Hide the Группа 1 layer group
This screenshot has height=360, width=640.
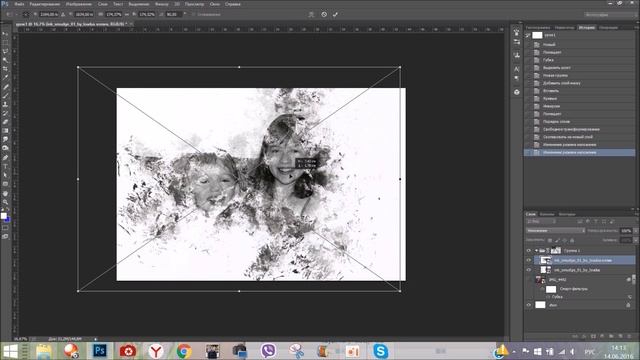(x=529, y=251)
